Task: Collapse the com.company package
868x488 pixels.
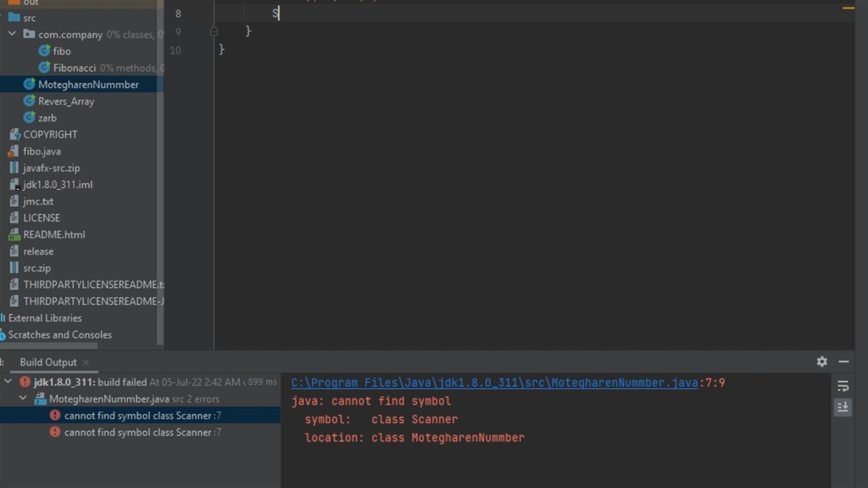Action: point(12,34)
